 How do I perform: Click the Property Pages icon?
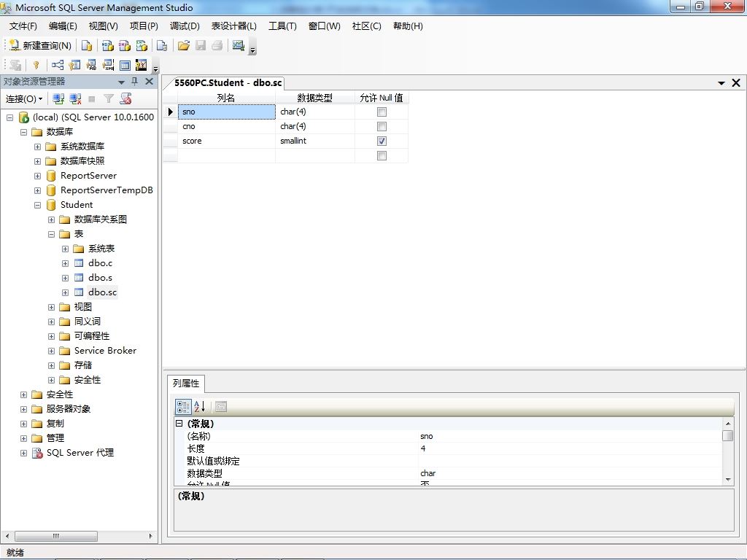point(220,407)
